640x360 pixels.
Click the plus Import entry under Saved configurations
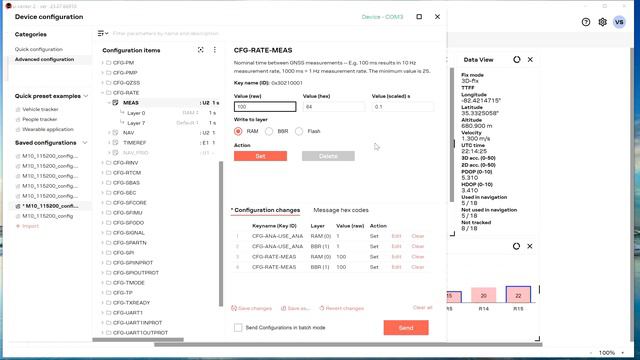(27, 226)
